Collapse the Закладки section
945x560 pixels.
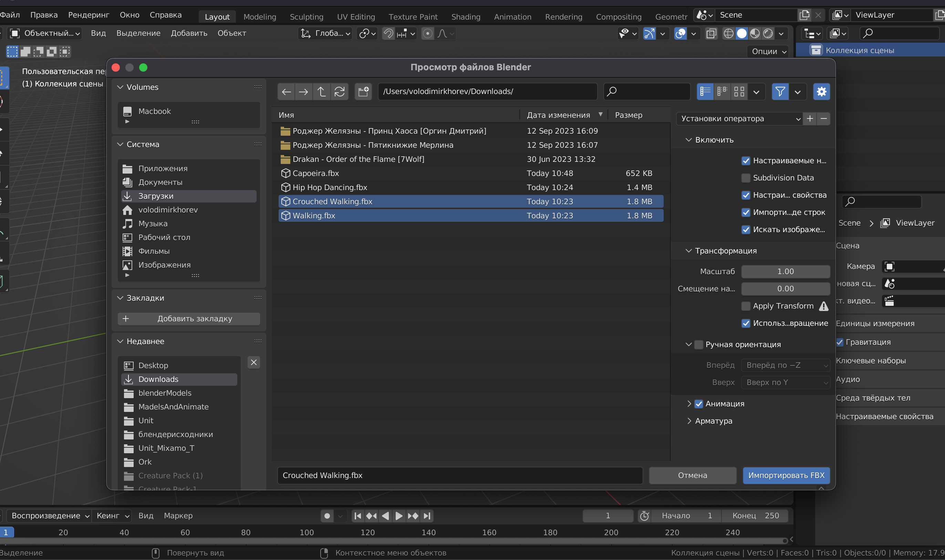click(x=120, y=298)
